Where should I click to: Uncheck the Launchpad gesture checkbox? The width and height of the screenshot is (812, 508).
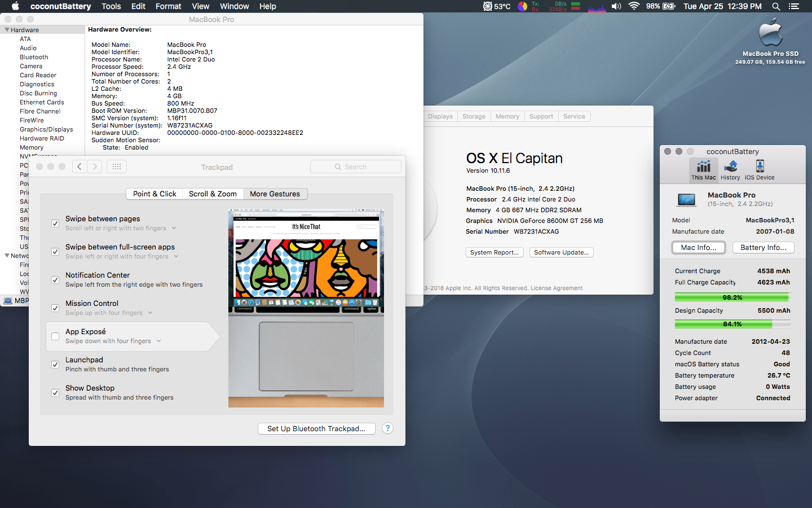tap(55, 365)
